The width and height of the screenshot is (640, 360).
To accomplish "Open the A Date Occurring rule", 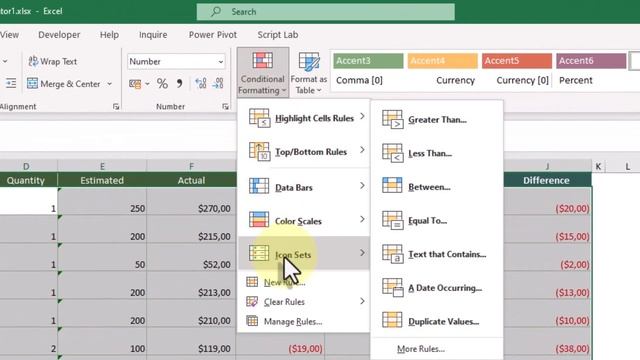I will tap(437, 288).
